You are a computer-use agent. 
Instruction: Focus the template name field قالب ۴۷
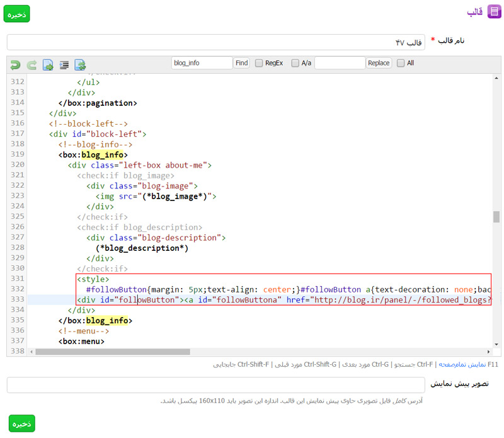tap(216, 42)
